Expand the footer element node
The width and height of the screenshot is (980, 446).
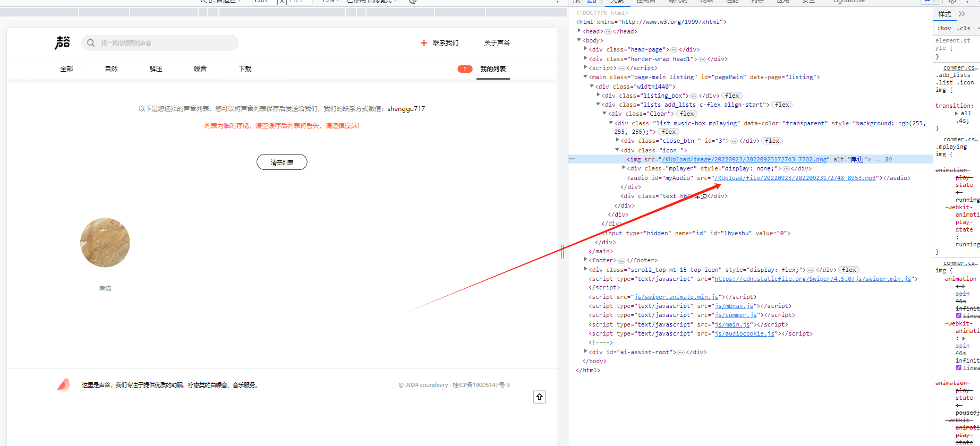(585, 260)
